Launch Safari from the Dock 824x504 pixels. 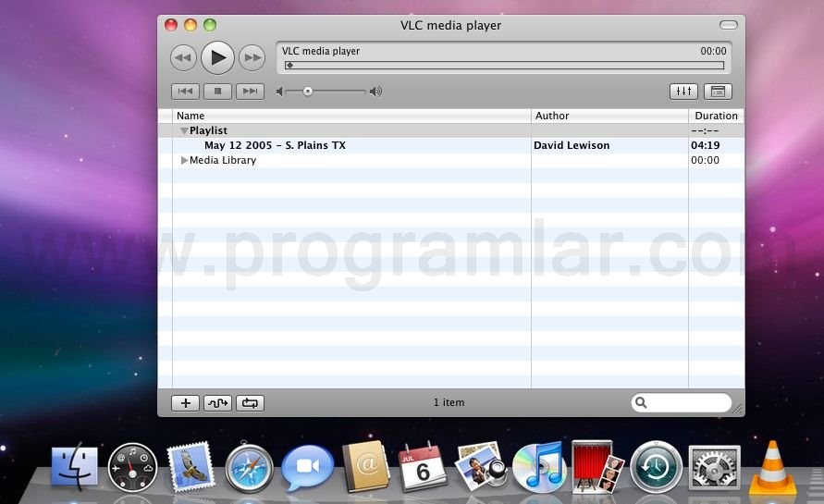click(x=249, y=468)
